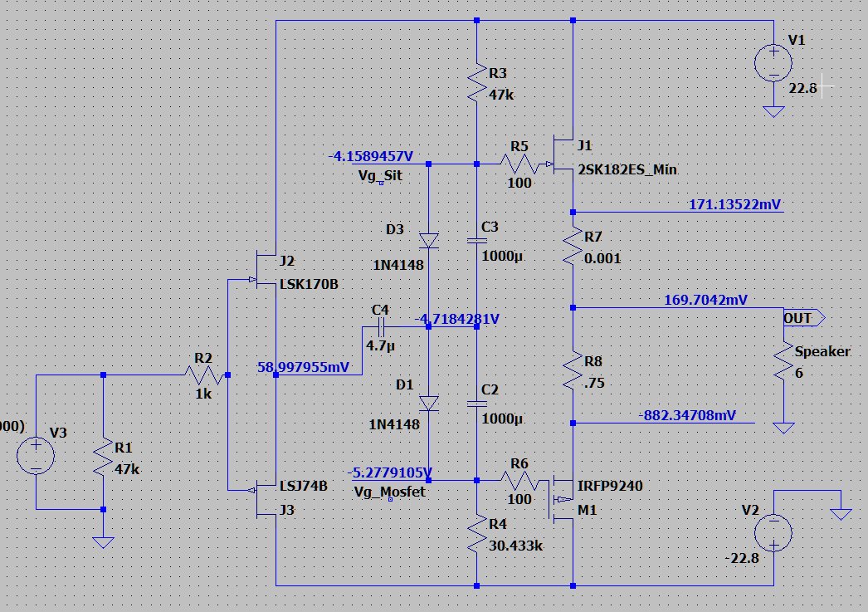Select diode D1 1N4148 symbol
This screenshot has height=612, width=868.
tap(428, 404)
